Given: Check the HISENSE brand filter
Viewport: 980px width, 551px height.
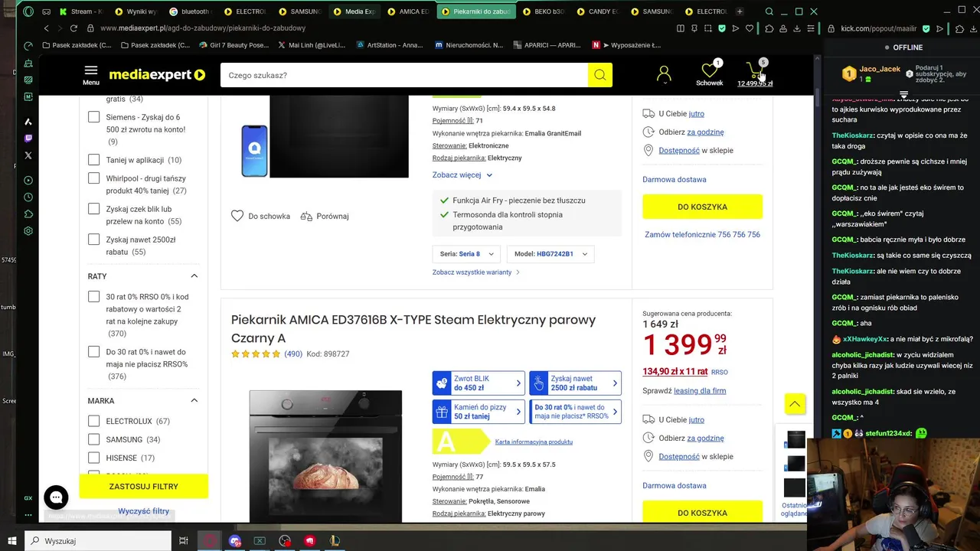Looking at the screenshot, I should [x=93, y=458].
